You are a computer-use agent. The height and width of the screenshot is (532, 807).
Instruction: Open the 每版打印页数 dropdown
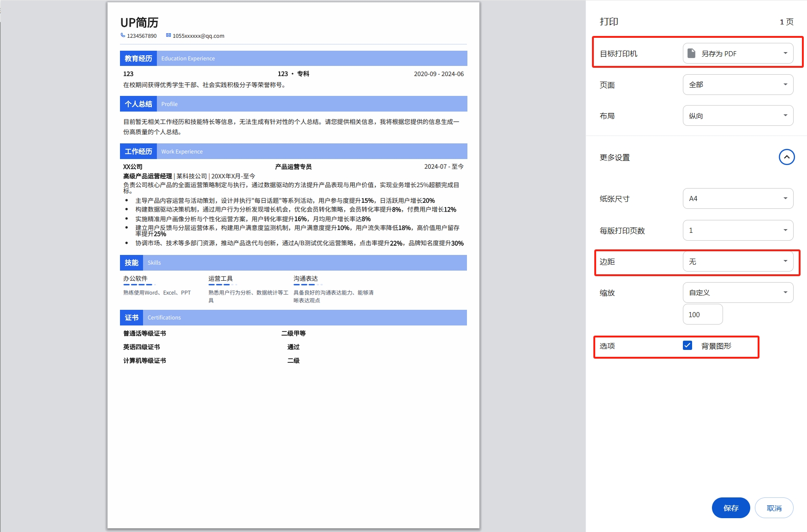[738, 231]
